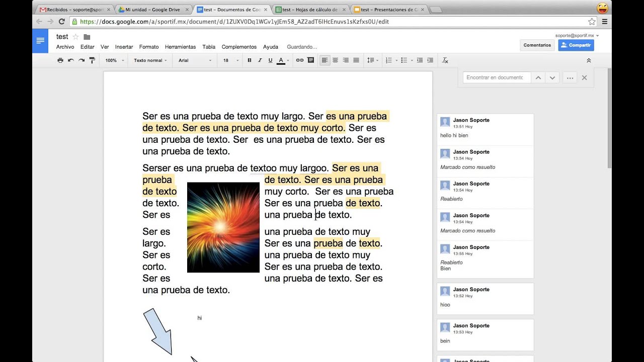Screen dimensions: 644x362
Task: Switch to the test Presentaciones tab
Action: (x=388, y=10)
